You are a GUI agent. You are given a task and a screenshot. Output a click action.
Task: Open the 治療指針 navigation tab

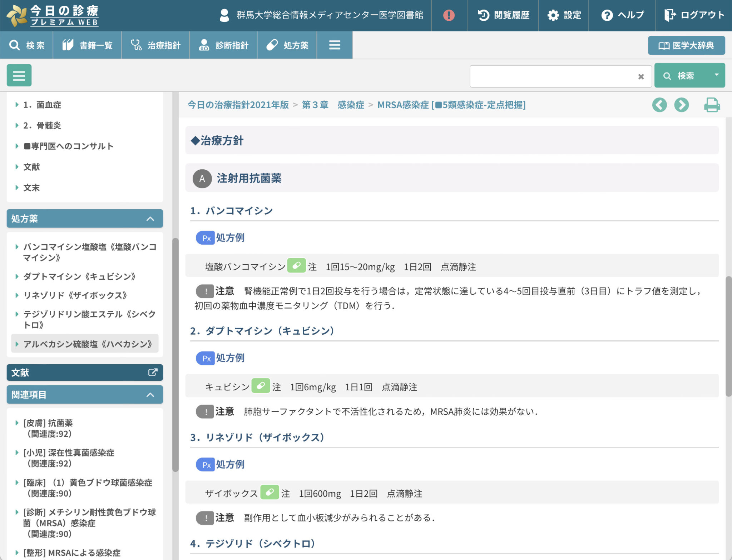[155, 45]
